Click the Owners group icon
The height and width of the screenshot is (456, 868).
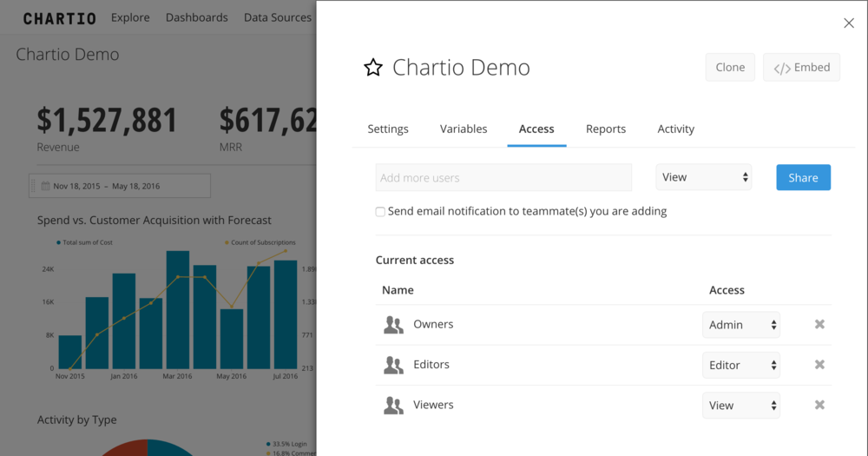[x=393, y=325]
